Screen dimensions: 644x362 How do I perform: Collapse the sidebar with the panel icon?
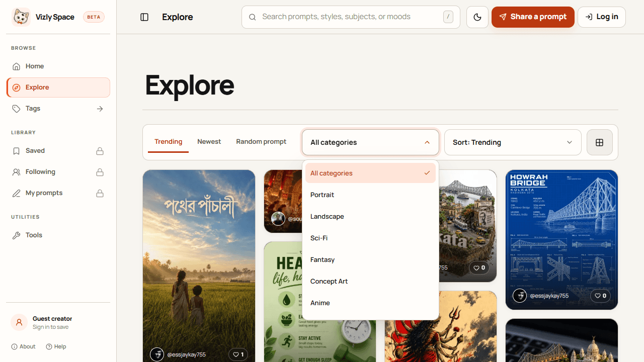(x=144, y=17)
